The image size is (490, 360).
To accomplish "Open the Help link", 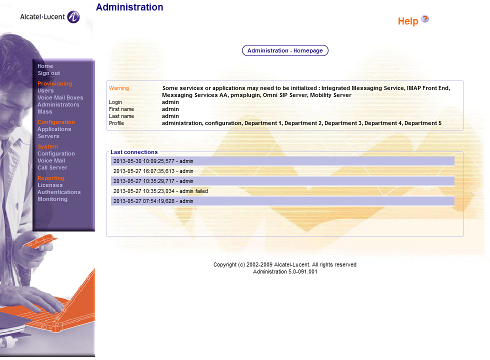I will pyautogui.click(x=408, y=21).
